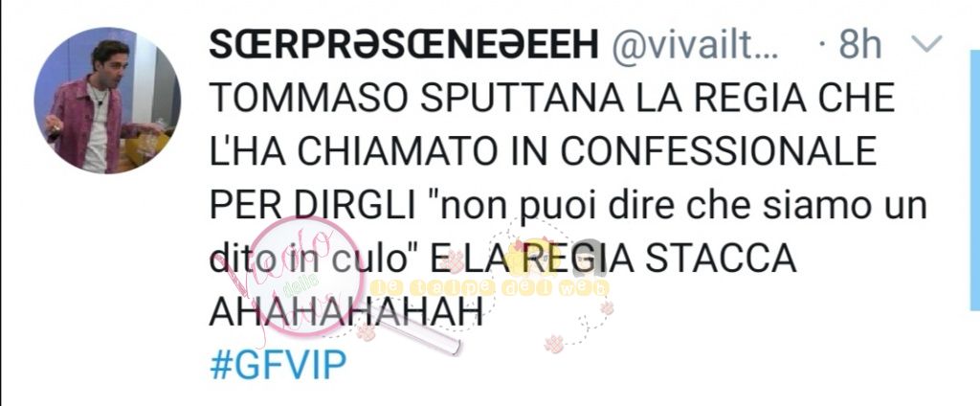Click the paw print next to "E LA"
Screen dimensions: 980x406
pyautogui.click(x=453, y=260)
